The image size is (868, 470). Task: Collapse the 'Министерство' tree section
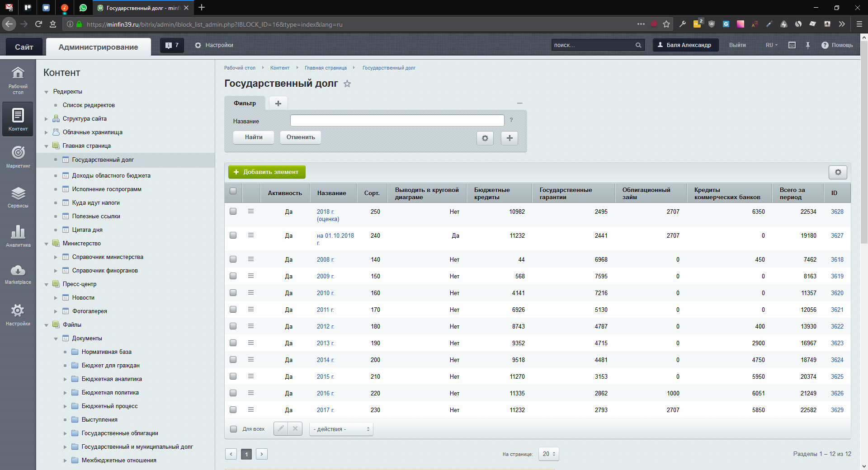pos(46,244)
